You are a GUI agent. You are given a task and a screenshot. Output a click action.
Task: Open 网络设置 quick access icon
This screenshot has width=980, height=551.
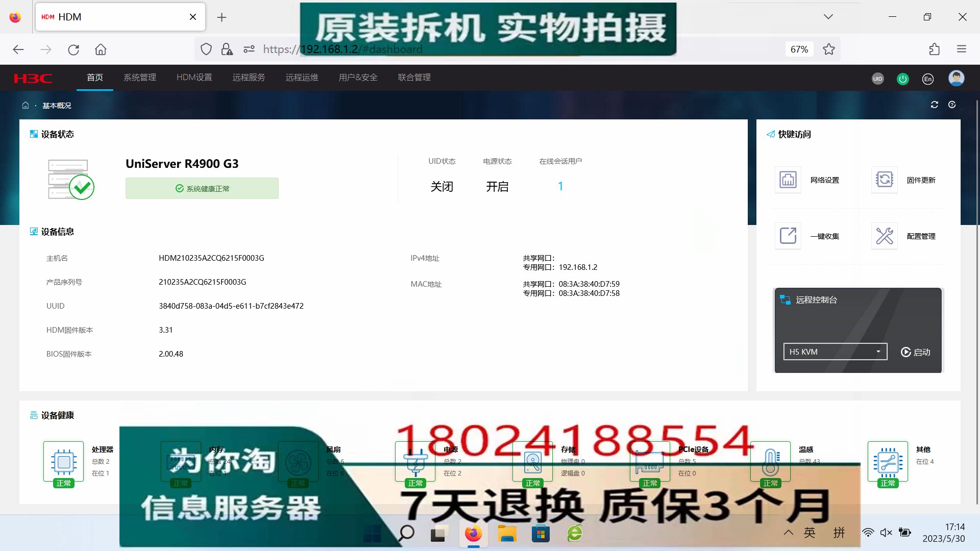pyautogui.click(x=788, y=180)
